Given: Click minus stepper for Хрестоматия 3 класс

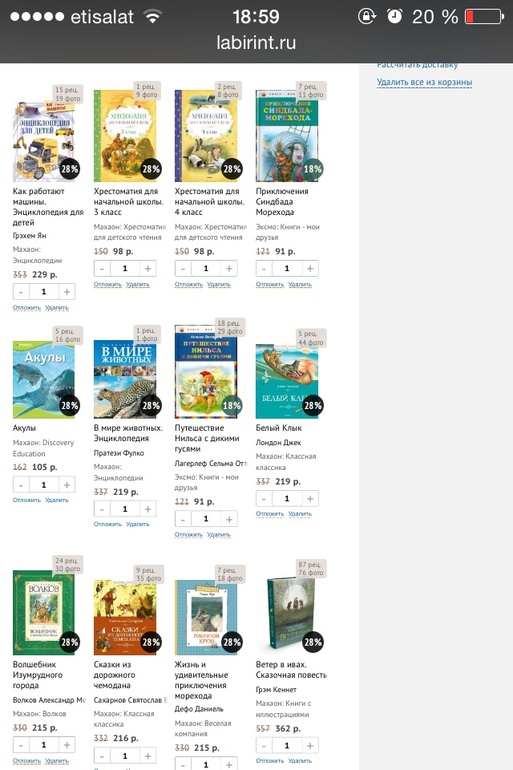Looking at the screenshot, I should [102, 269].
